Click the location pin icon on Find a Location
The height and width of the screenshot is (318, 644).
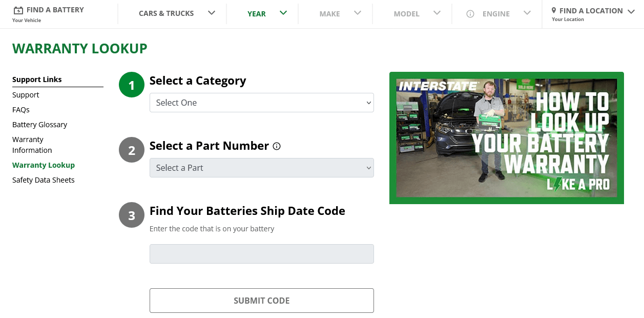coord(553,10)
